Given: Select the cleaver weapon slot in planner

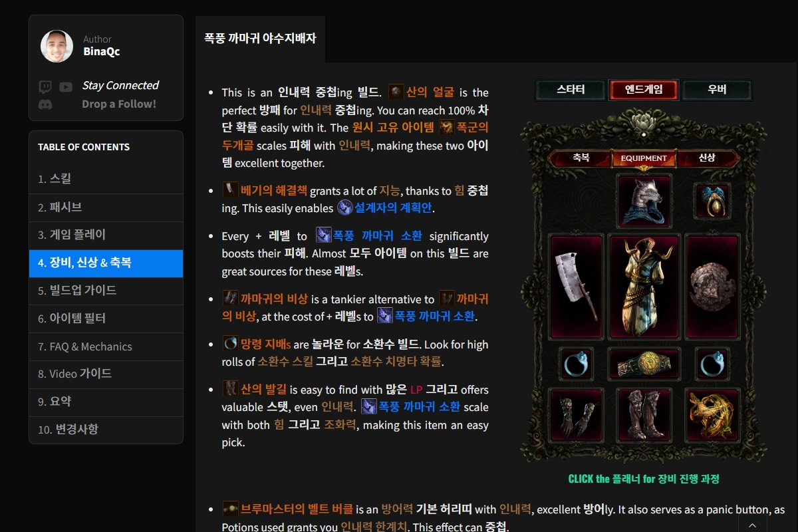Looking at the screenshot, I should tap(576, 286).
